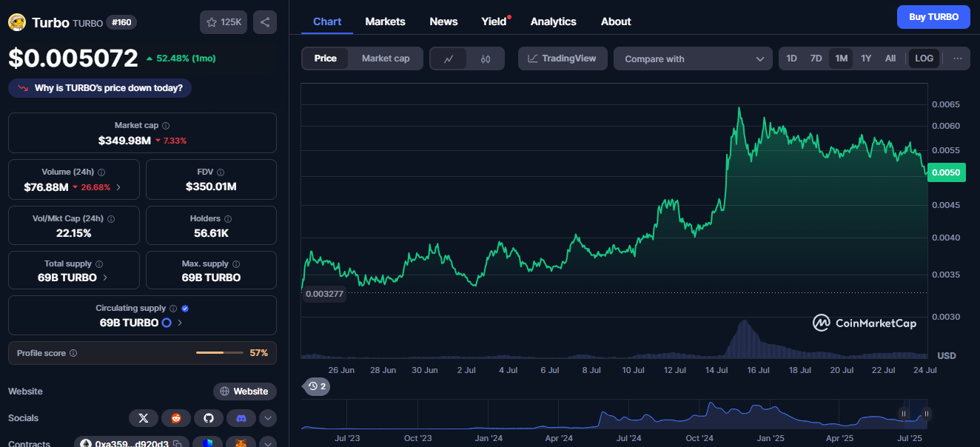The image size is (980, 447).
Task: Show Total supply info icon
Action: point(99,264)
